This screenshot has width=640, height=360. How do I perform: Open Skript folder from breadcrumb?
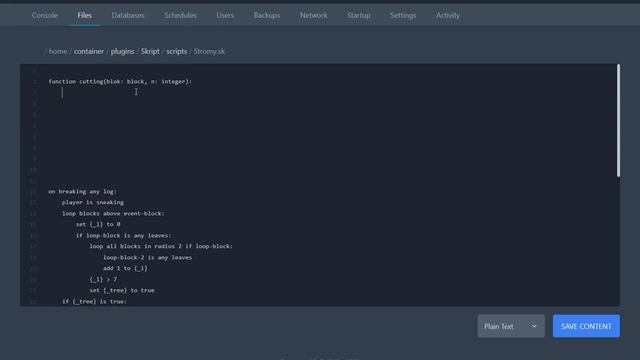[x=150, y=51]
